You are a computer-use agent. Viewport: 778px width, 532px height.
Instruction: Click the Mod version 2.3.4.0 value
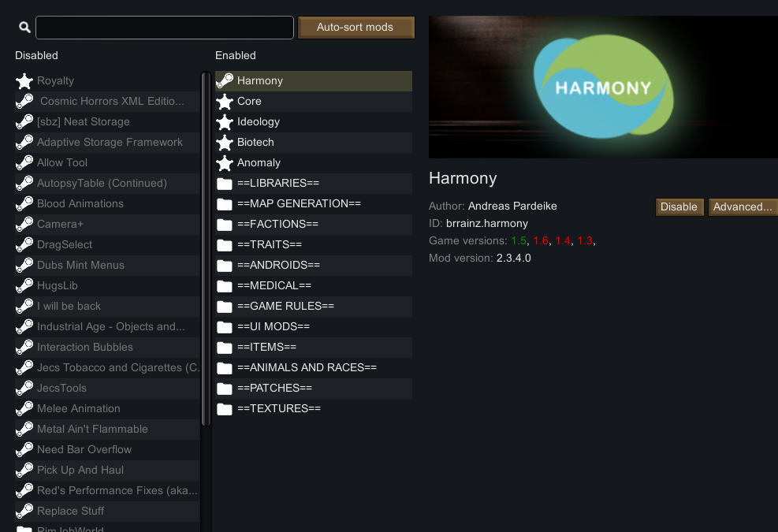coord(513,259)
